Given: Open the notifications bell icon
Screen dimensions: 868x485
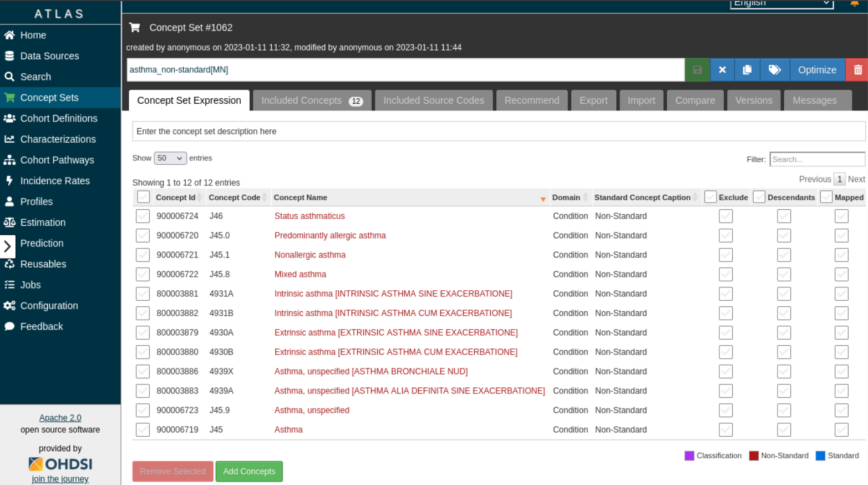Looking at the screenshot, I should tap(854, 3).
